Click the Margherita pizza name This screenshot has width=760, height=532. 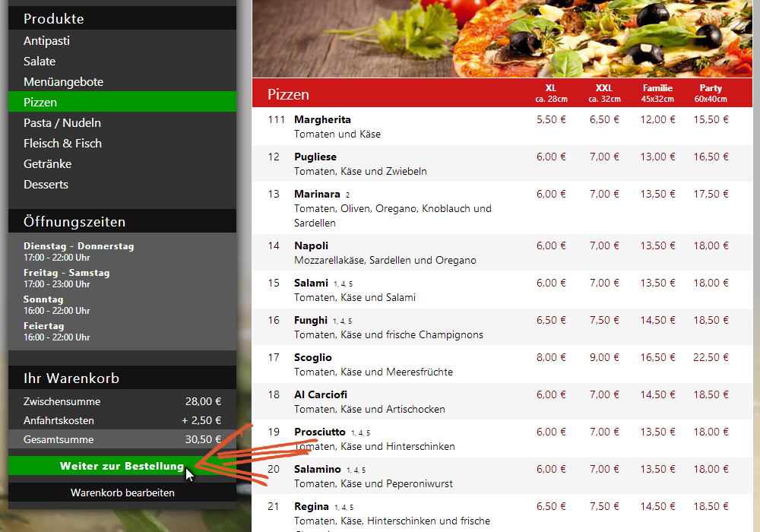coord(322,120)
